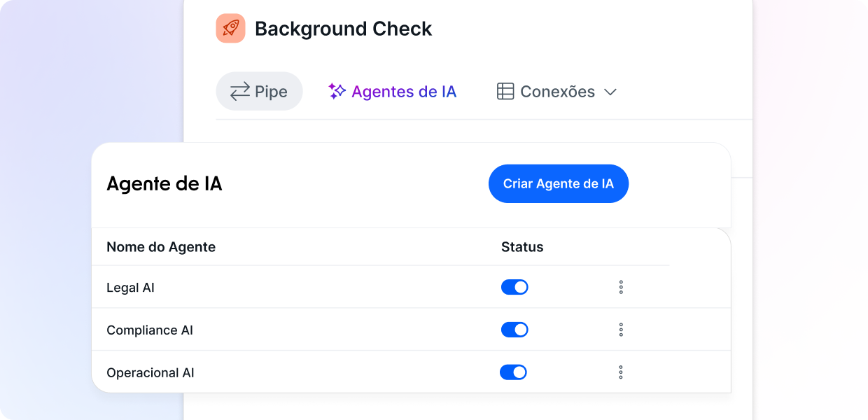Click the swap arrows icon on Pipe
This screenshot has width=868, height=420.
point(240,92)
